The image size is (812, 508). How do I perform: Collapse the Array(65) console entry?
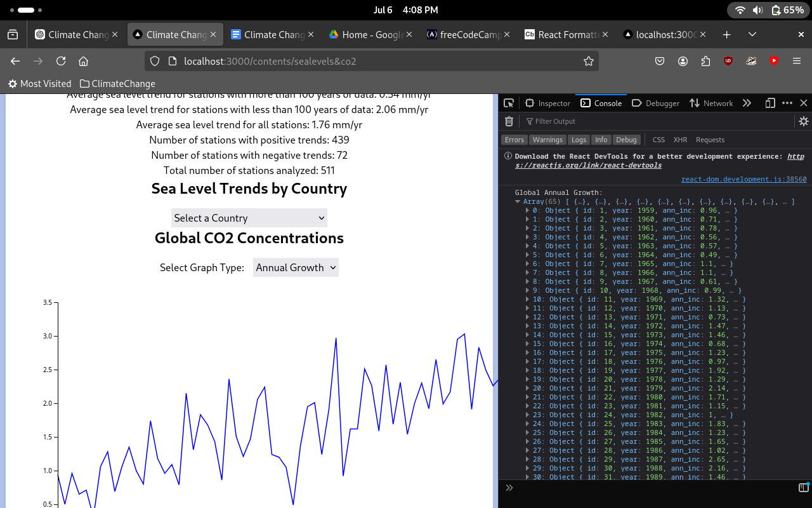coord(518,202)
